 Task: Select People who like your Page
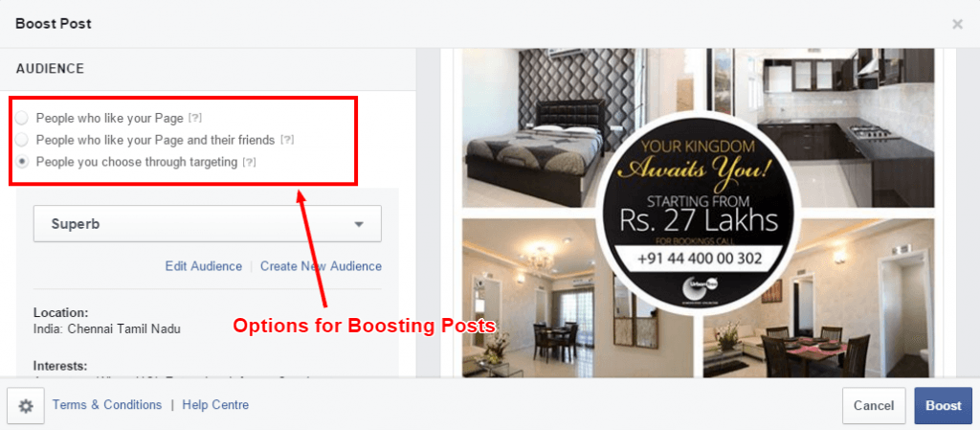point(22,118)
